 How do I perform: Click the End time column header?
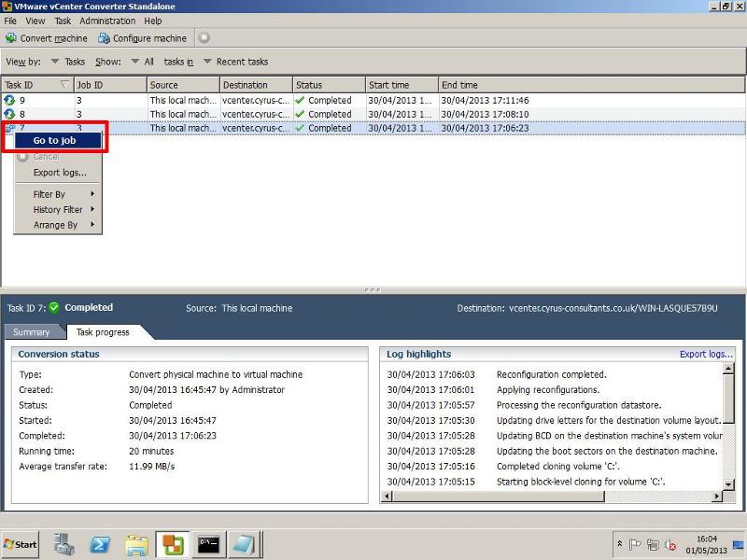[591, 85]
